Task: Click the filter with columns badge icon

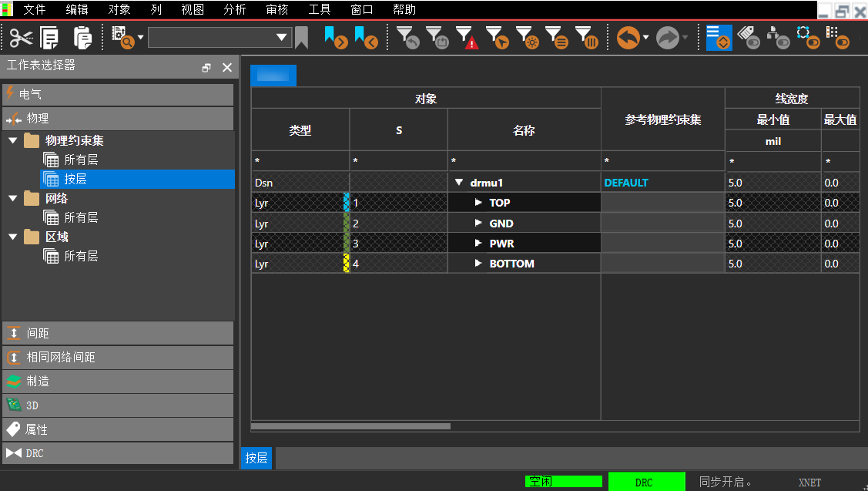Action: click(586, 38)
